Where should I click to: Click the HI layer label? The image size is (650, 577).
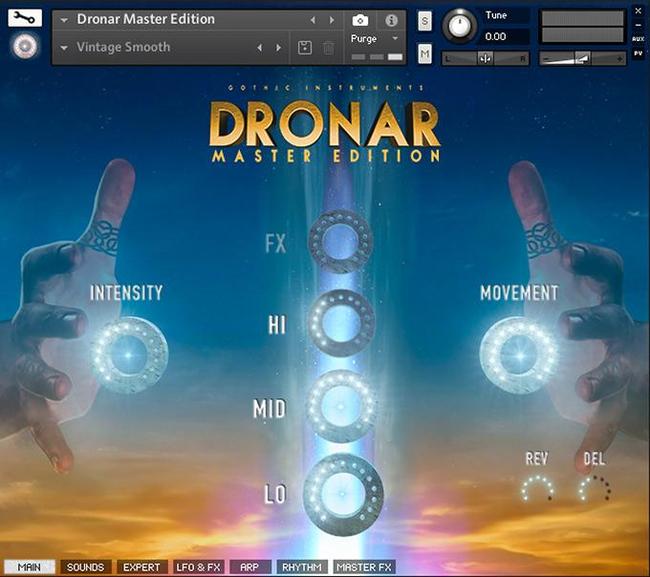277,325
